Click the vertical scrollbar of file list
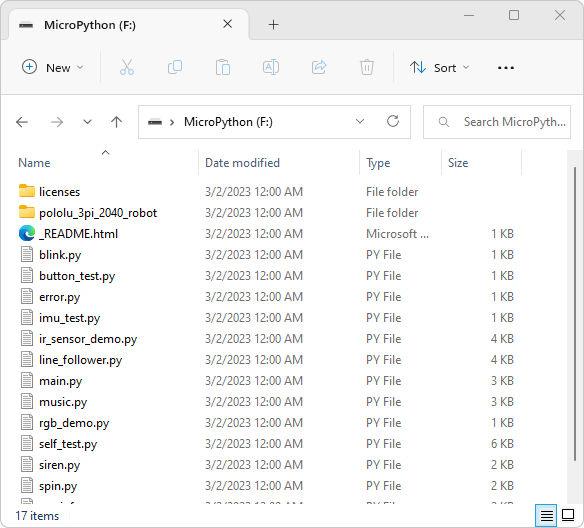Viewport: 584px width, 528px height. point(575,315)
